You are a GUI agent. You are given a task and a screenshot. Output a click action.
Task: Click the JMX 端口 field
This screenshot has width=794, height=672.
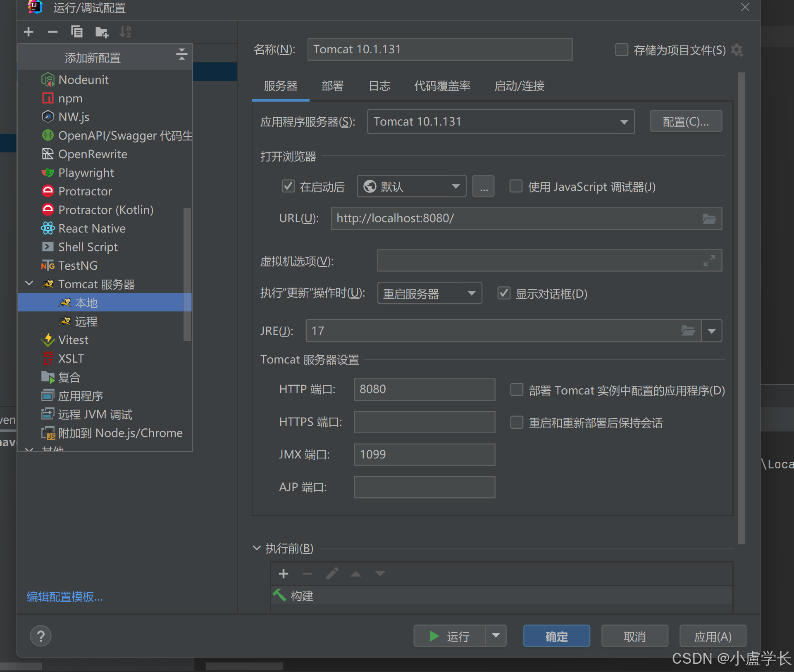click(424, 454)
